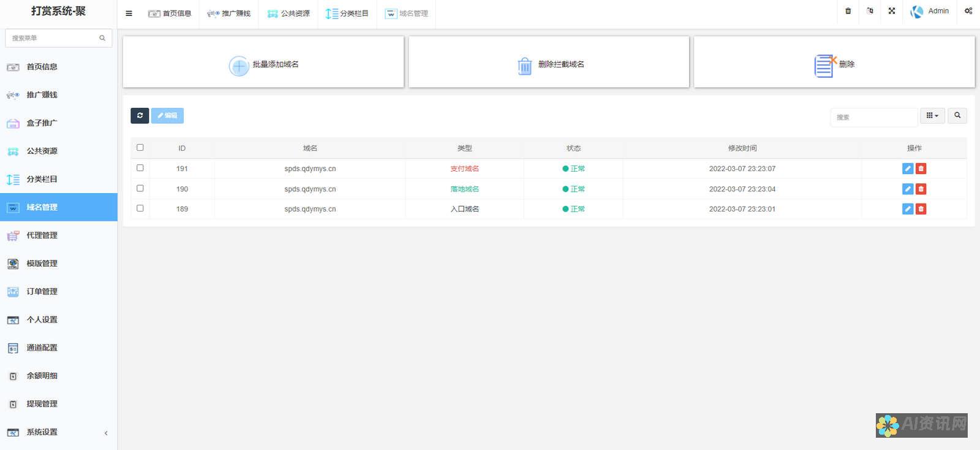This screenshot has width=980, height=450.
Task: Click the 批量添加域名 card label
Action: (276, 64)
